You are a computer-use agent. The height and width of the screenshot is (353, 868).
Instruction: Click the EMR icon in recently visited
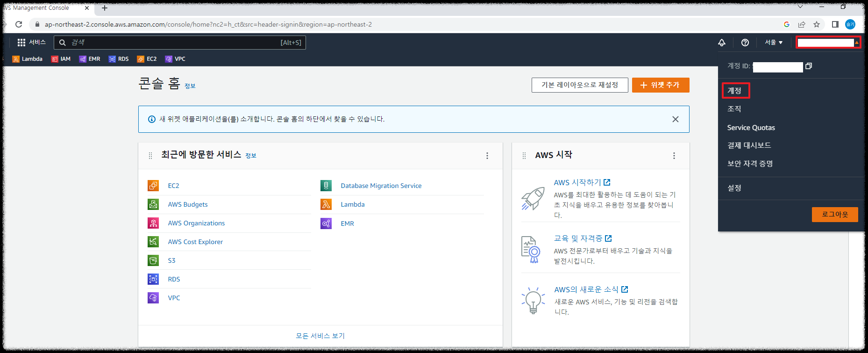(x=326, y=223)
